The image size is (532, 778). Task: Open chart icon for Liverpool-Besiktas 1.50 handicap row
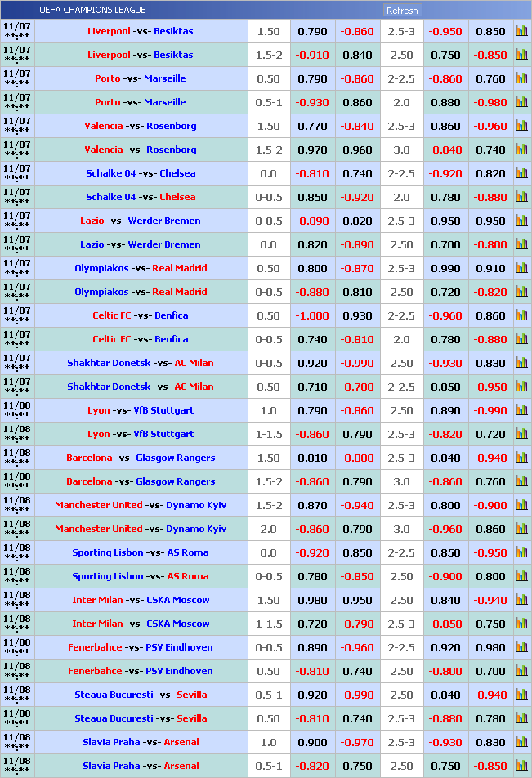click(521, 31)
